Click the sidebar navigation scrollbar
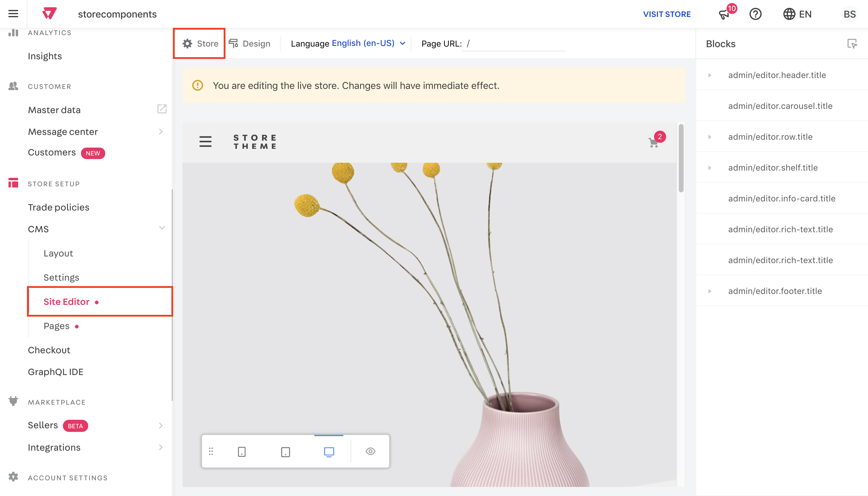Viewport: 868px width, 496px height. (x=172, y=295)
